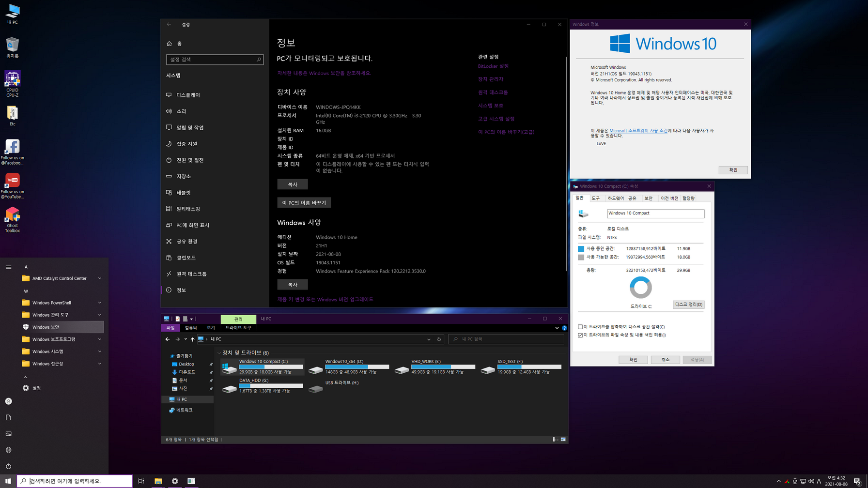Switch to the 하드웨어 tab in drive properties
This screenshot has height=488, width=868.
[616, 198]
